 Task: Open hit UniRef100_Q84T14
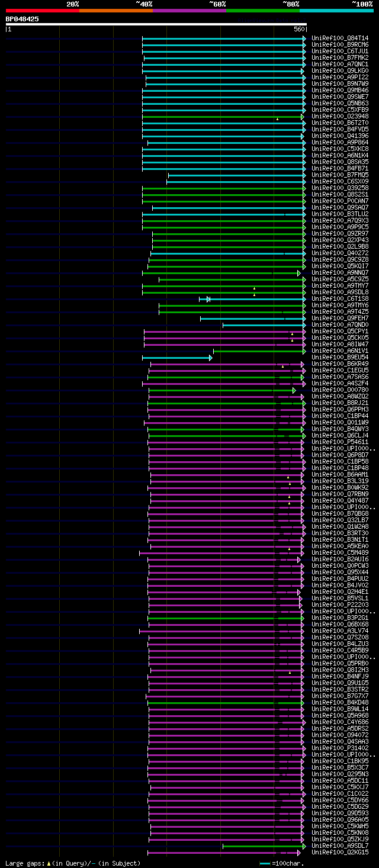(340, 38)
